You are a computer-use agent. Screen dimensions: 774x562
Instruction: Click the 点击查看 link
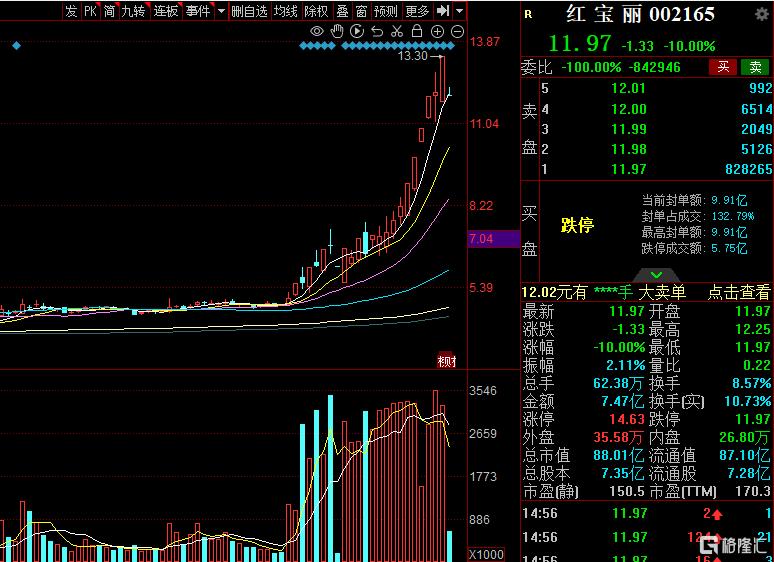pos(738,293)
